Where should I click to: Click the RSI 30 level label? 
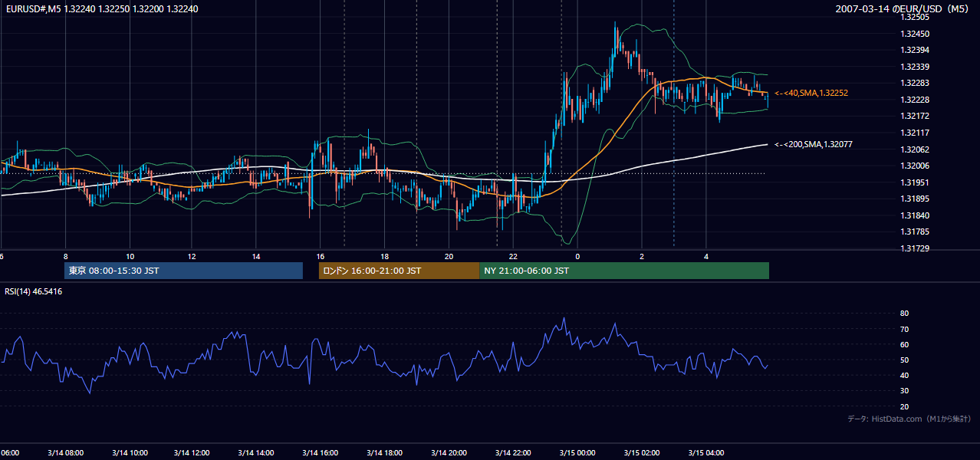coord(904,391)
